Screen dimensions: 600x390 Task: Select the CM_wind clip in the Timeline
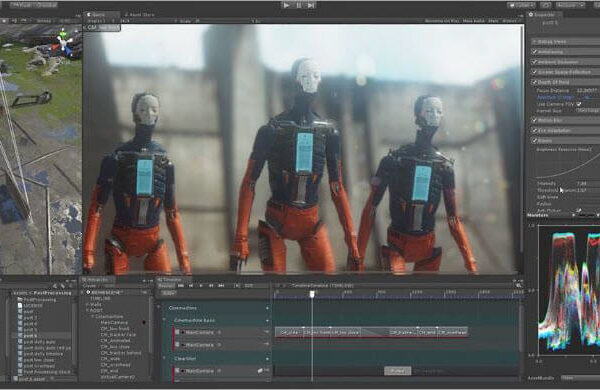point(427,332)
